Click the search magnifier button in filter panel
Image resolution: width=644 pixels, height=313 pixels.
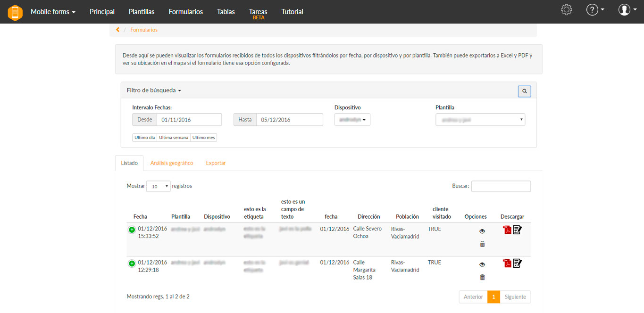524,91
